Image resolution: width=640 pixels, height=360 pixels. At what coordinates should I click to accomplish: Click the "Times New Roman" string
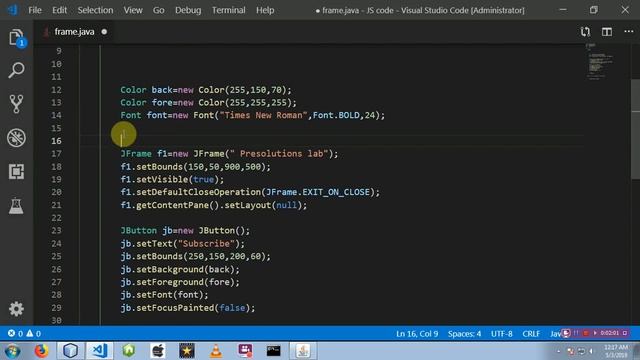tap(264, 115)
